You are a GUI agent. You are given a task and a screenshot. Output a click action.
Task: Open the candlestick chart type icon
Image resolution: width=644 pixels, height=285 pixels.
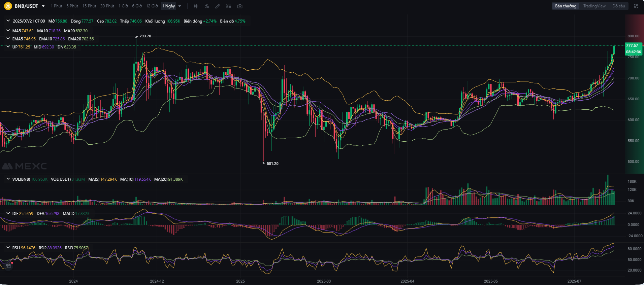click(196, 6)
